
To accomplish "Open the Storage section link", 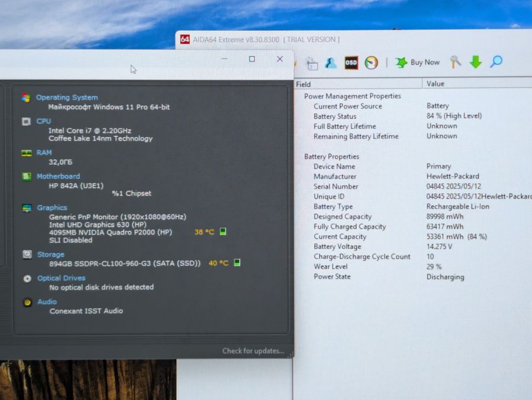I will click(x=51, y=255).
